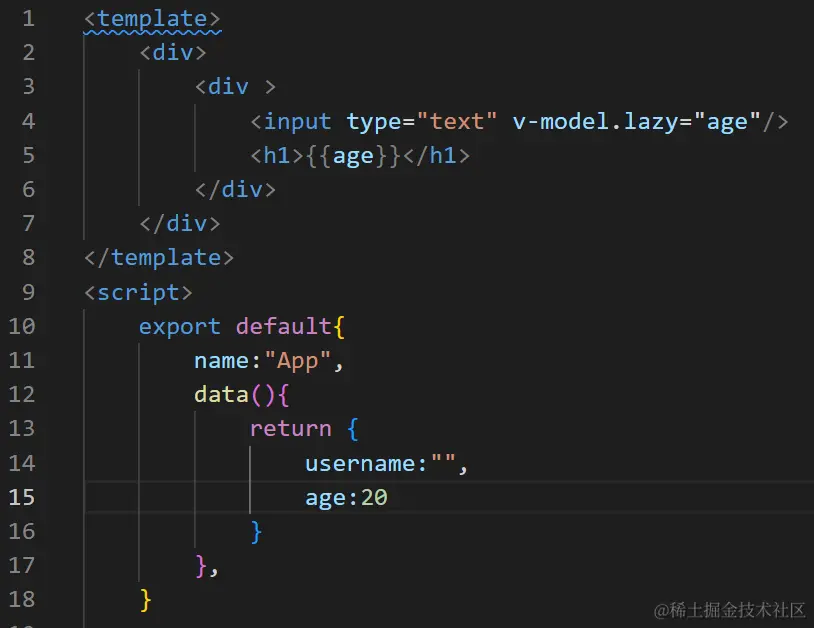
Task: Click the yellow closing brace on line 18
Action: click(145, 600)
